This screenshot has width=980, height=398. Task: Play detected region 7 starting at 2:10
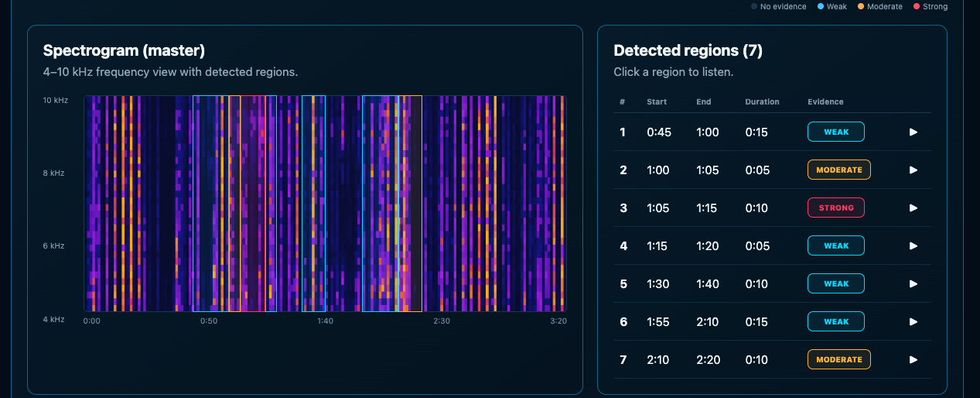tap(913, 359)
